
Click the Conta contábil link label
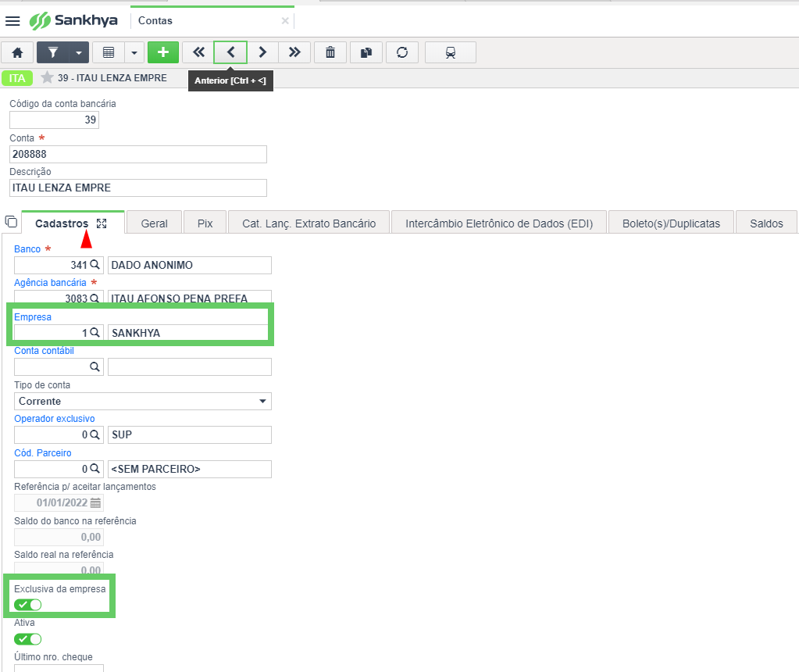pos(44,351)
